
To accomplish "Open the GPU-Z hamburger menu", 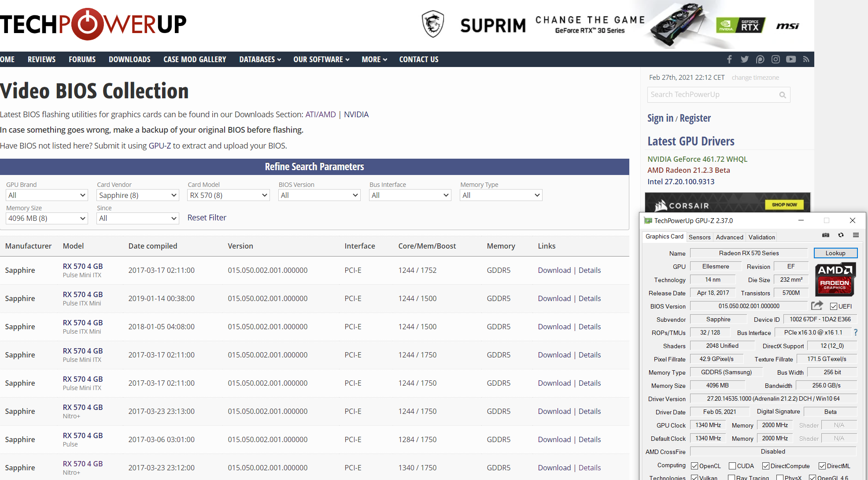I will coord(856,235).
